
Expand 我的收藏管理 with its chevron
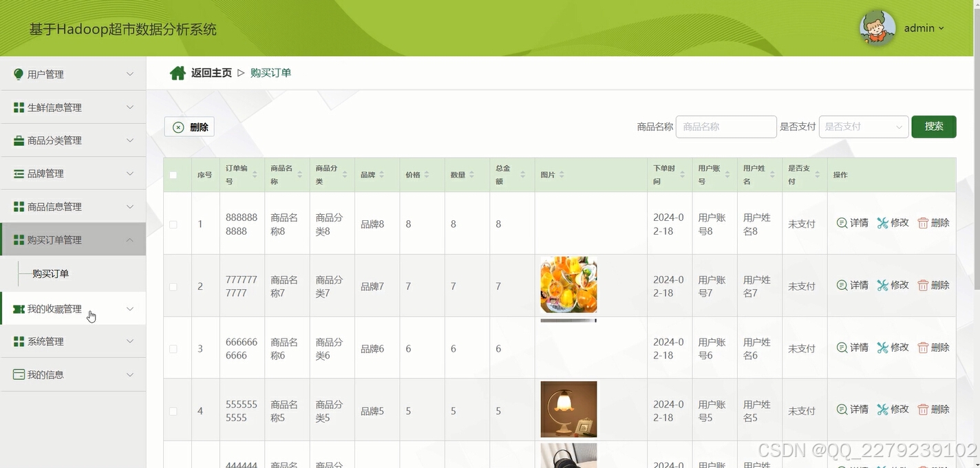[130, 309]
